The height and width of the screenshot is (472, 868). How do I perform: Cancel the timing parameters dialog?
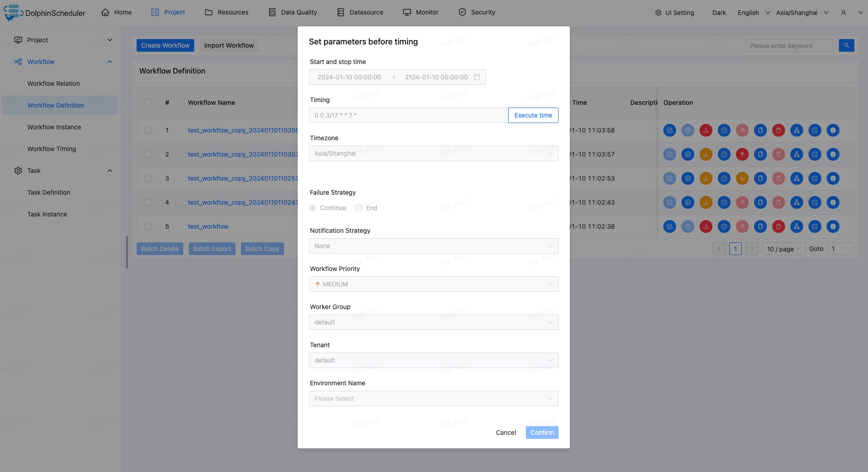pyautogui.click(x=505, y=433)
